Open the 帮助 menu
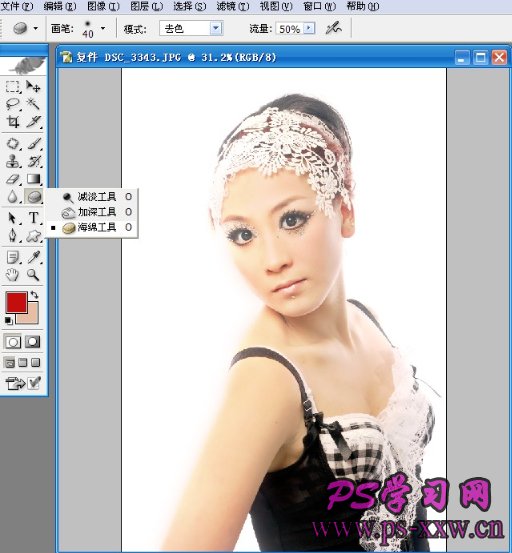Image resolution: width=512 pixels, height=553 pixels. pos(362,6)
